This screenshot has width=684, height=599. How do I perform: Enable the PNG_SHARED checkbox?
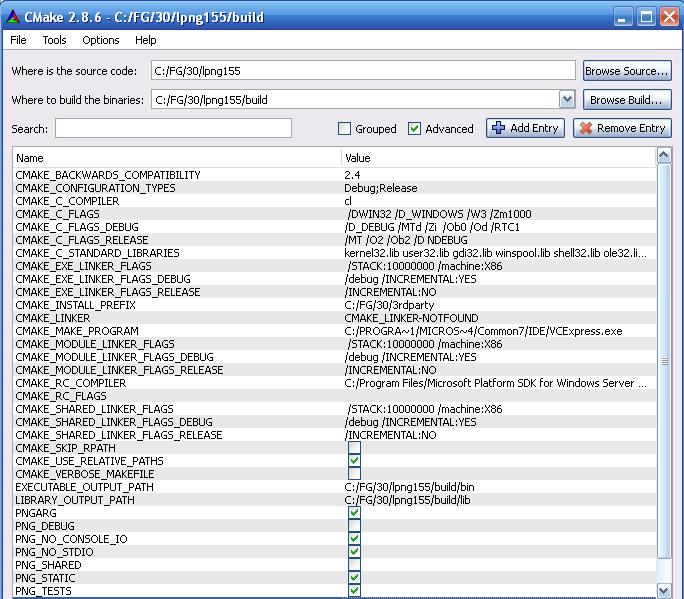coord(354,565)
